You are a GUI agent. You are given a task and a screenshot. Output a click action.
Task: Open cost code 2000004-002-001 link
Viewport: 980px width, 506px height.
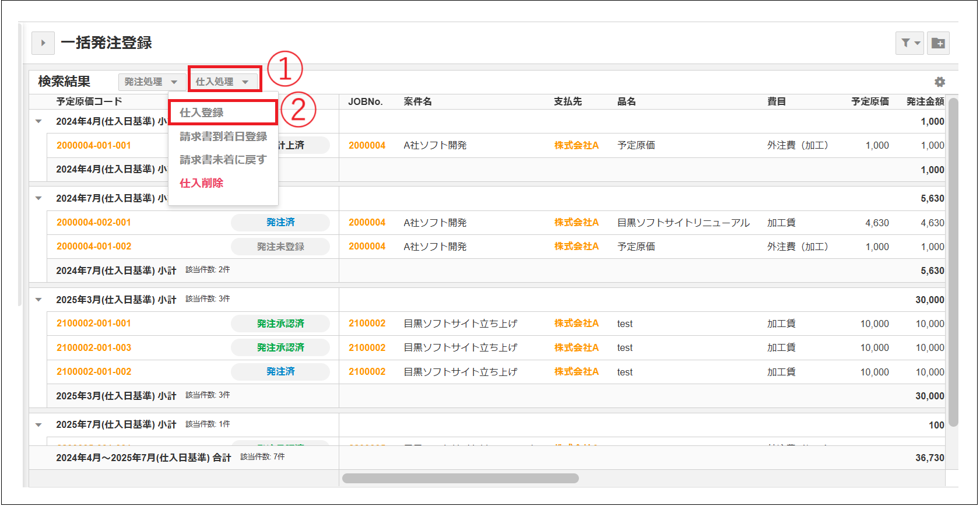click(x=94, y=223)
